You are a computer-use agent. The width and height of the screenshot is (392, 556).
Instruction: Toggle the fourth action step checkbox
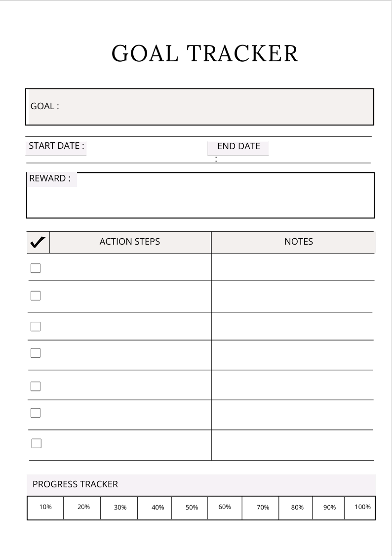point(36,353)
